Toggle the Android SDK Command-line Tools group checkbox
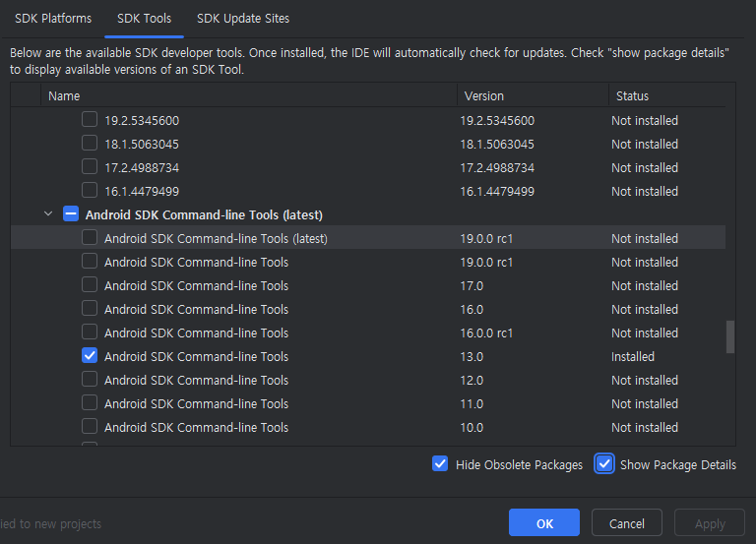The image size is (756, 544). [x=71, y=213]
